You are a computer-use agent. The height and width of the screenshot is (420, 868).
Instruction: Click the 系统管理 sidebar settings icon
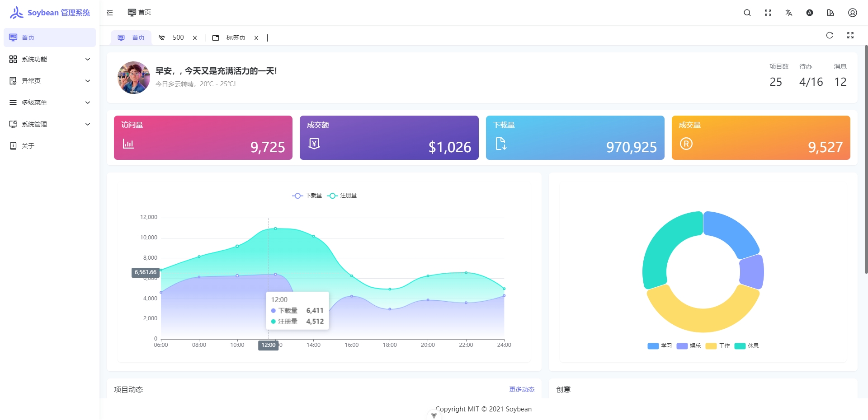(13, 124)
